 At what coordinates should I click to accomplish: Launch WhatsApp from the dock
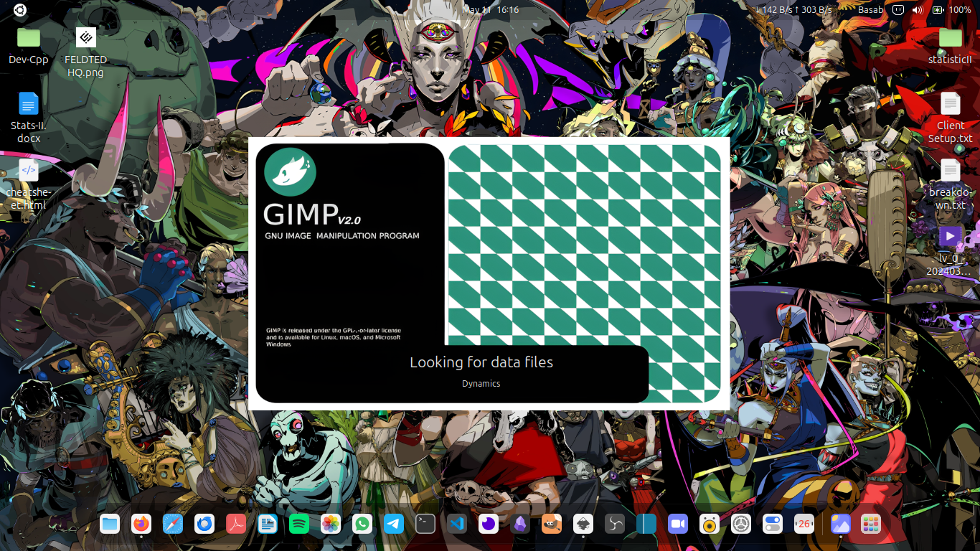362,524
